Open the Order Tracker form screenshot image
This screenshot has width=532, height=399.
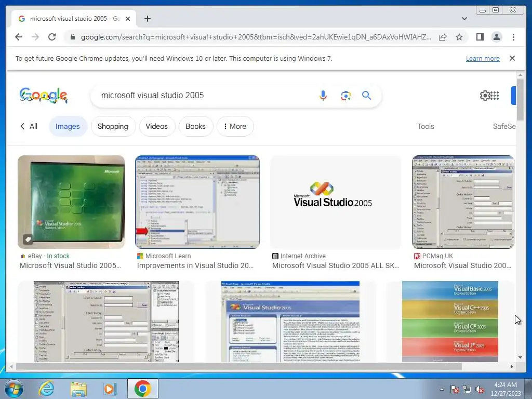106,321
